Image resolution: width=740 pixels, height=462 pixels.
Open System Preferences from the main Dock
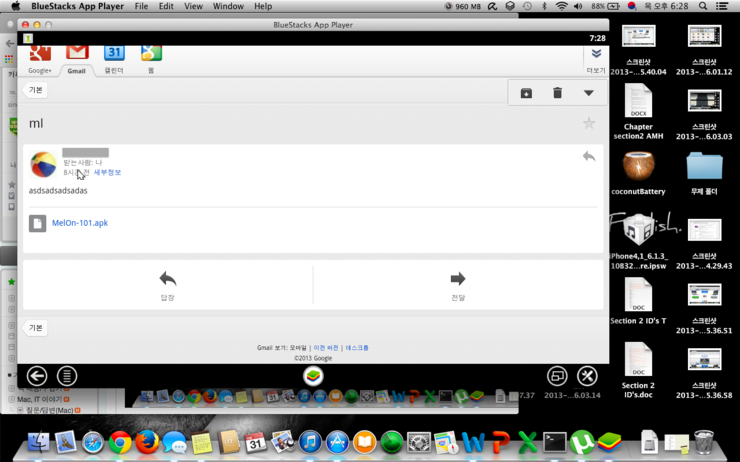(x=419, y=443)
